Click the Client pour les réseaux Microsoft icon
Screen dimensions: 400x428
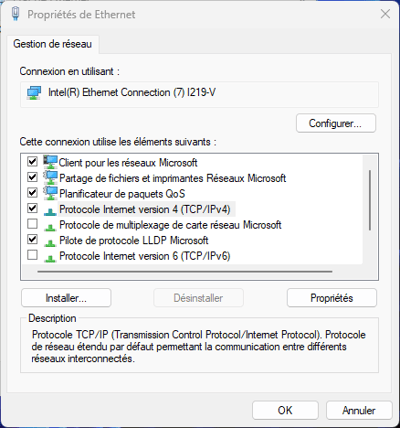click(50, 162)
